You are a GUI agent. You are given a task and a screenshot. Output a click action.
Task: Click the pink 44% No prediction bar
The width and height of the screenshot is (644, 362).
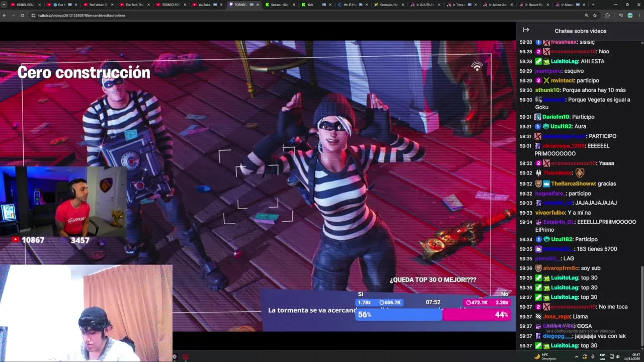[477, 314]
